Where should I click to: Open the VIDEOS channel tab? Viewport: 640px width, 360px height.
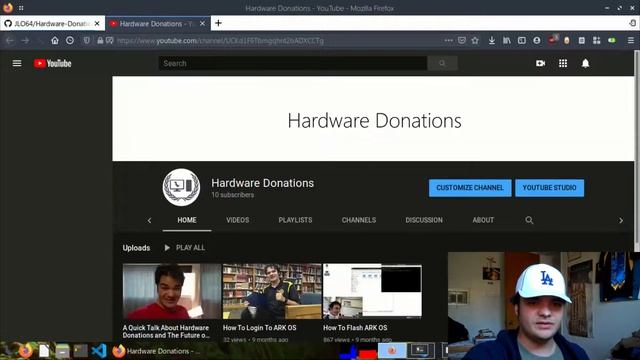[x=238, y=220]
